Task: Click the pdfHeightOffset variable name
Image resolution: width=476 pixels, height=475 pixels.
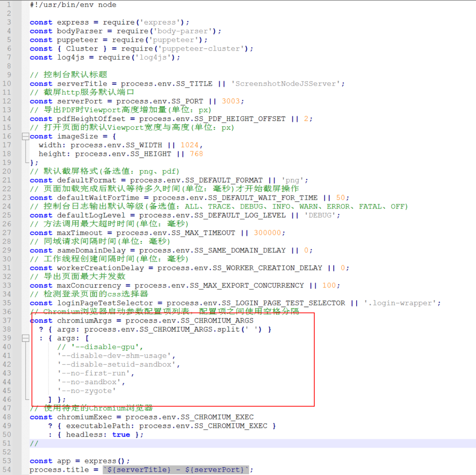Action: pyautogui.click(x=91, y=119)
